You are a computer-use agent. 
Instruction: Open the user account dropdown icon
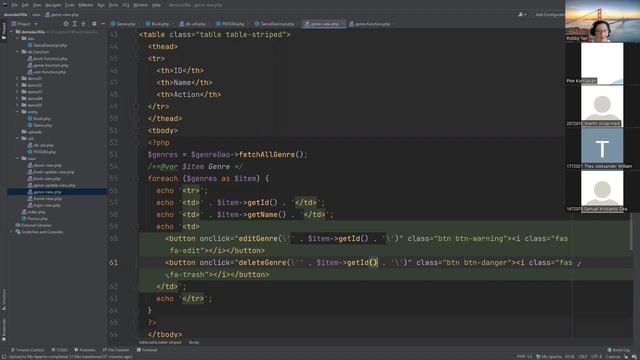pos(522,15)
